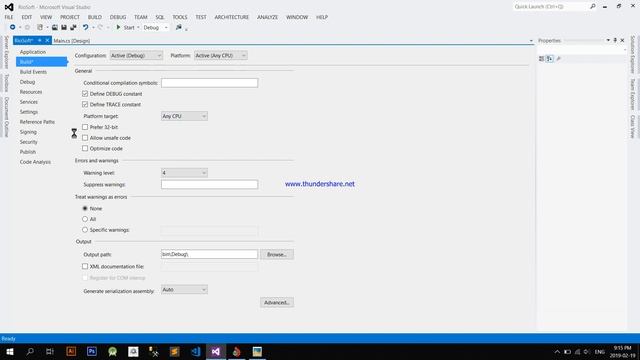The height and width of the screenshot is (360, 640).
Task: Enable Optimize code checkbox
Action: [x=85, y=149]
